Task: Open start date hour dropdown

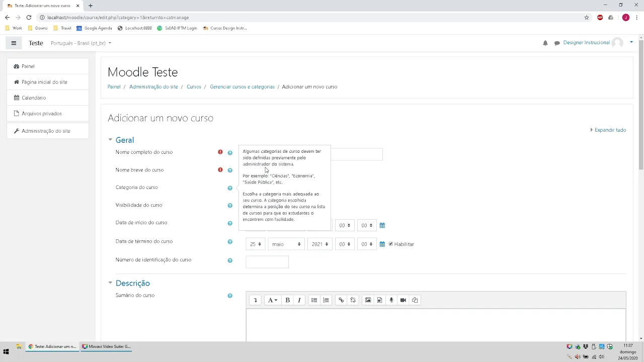Action: point(345,225)
